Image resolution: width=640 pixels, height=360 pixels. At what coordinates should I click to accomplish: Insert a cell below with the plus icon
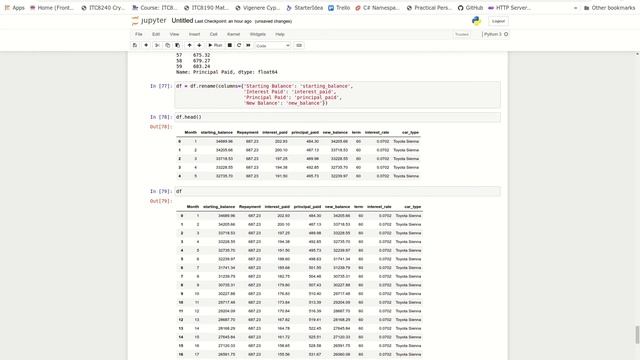(x=146, y=45)
